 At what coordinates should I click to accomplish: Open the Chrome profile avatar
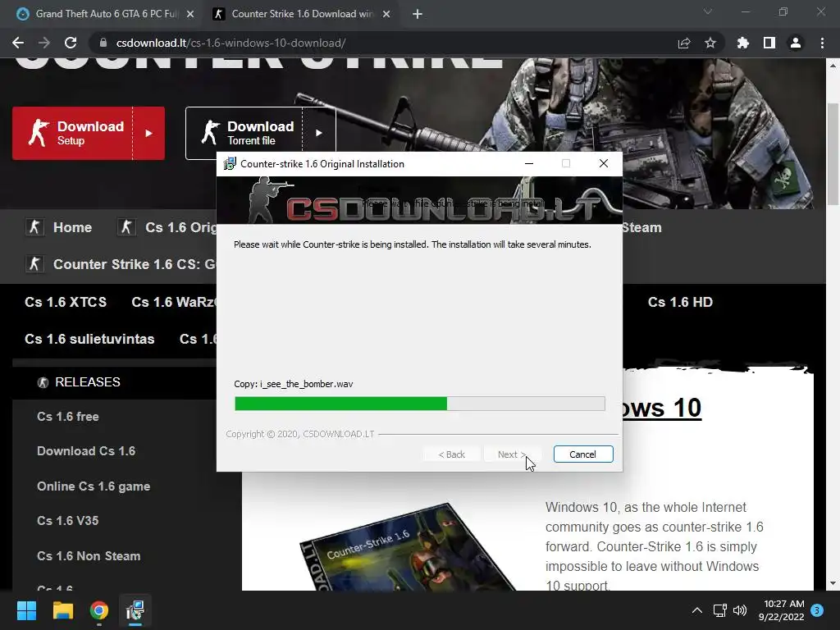pyautogui.click(x=796, y=43)
